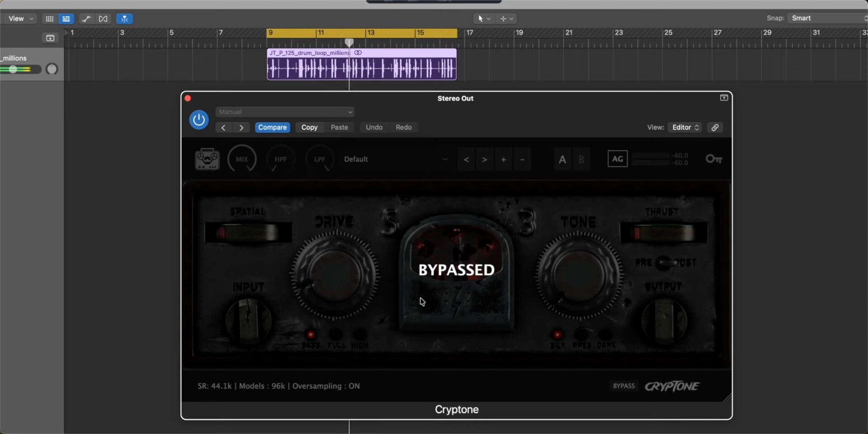868x434 pixels.
Task: Expand the Default preset menu
Action: point(445,159)
